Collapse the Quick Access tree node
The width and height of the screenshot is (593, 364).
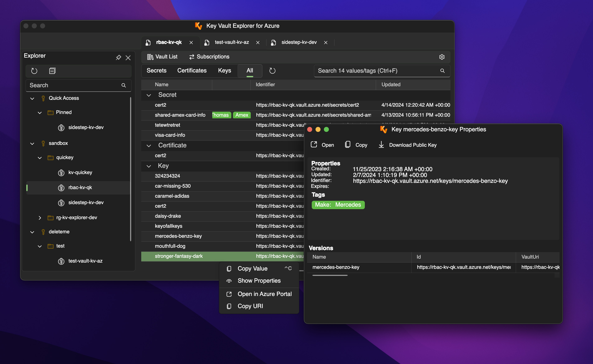tap(32, 99)
